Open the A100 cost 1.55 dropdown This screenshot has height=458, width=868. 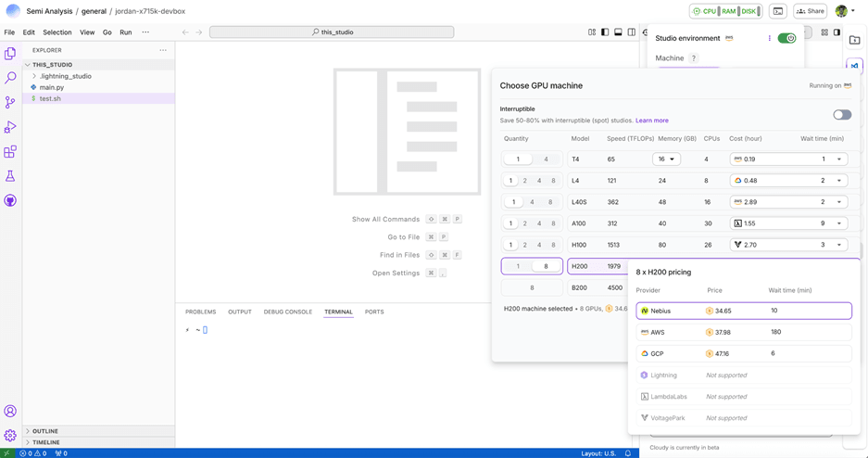pos(788,223)
